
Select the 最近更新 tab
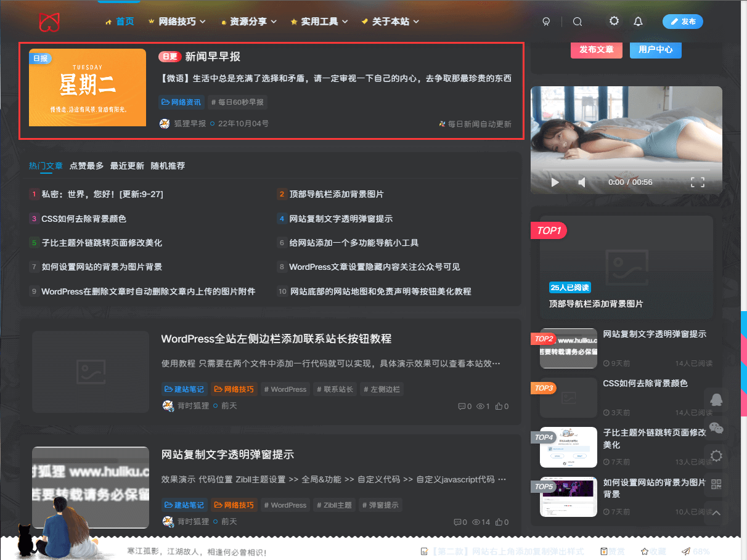127,166
